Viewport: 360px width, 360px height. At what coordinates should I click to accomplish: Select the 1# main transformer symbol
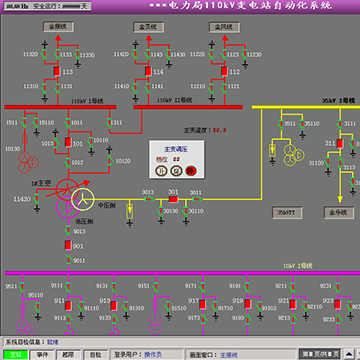pyautogui.click(x=68, y=189)
